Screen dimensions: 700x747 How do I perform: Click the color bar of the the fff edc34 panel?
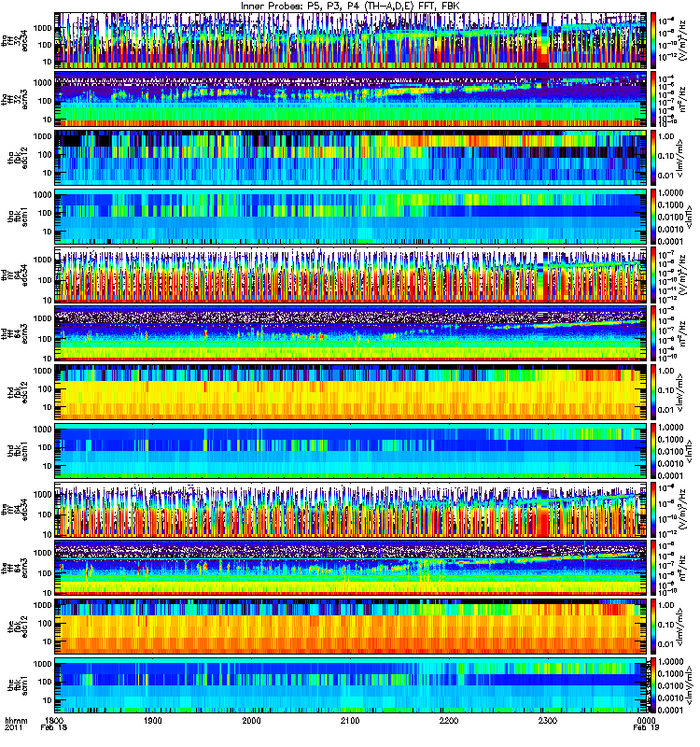click(x=654, y=509)
